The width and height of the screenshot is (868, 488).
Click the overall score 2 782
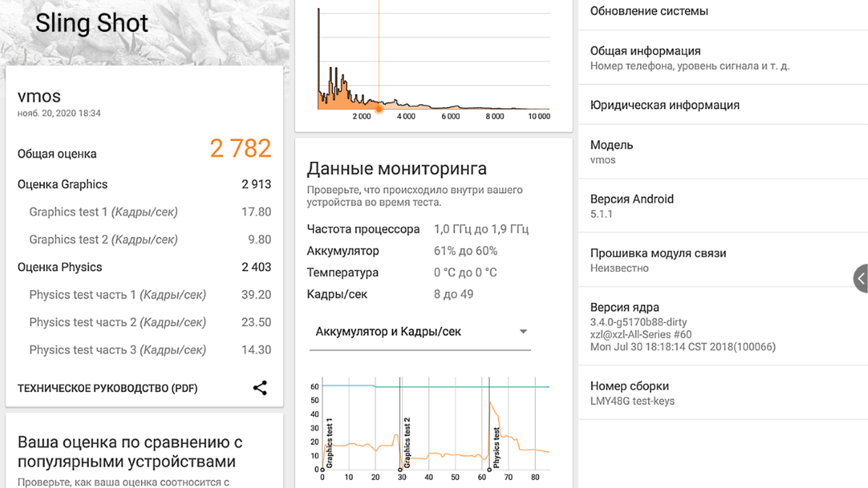click(240, 148)
